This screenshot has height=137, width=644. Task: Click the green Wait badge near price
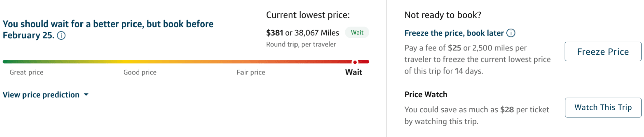357,33
